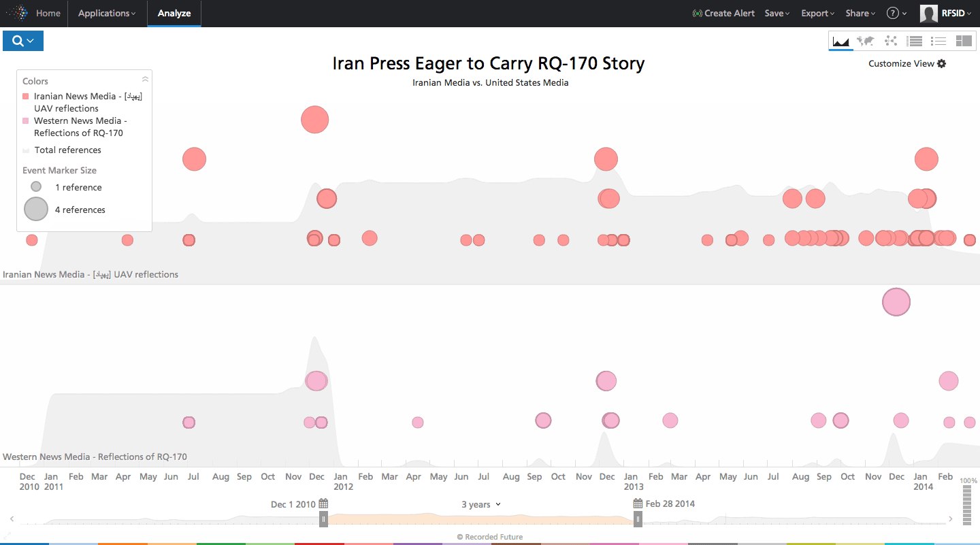The width and height of the screenshot is (980, 545).
Task: Click the Iranian News Media red legend swatch
Action: 26,97
